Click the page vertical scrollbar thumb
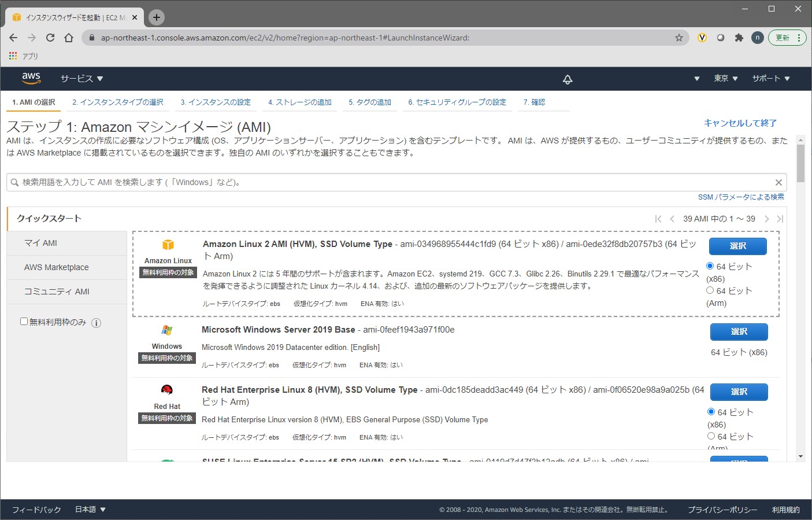The height and width of the screenshot is (520, 812). (800, 163)
